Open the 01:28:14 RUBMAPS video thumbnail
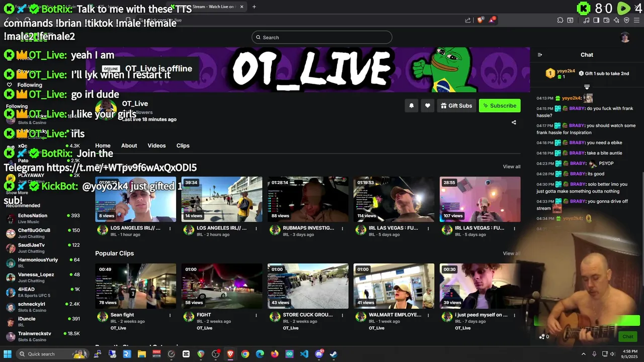The width and height of the screenshot is (644, 362). pos(308,199)
